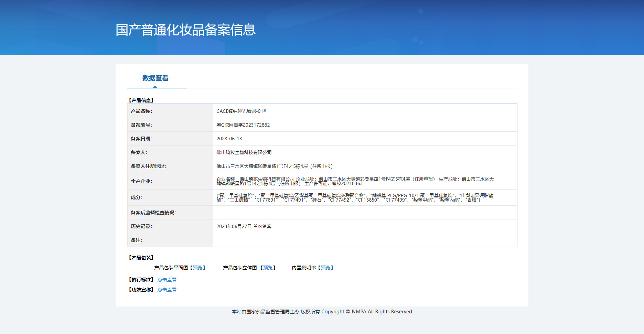
Task: Click filing number 粤G妆网备字2023172882
Action: point(243,125)
